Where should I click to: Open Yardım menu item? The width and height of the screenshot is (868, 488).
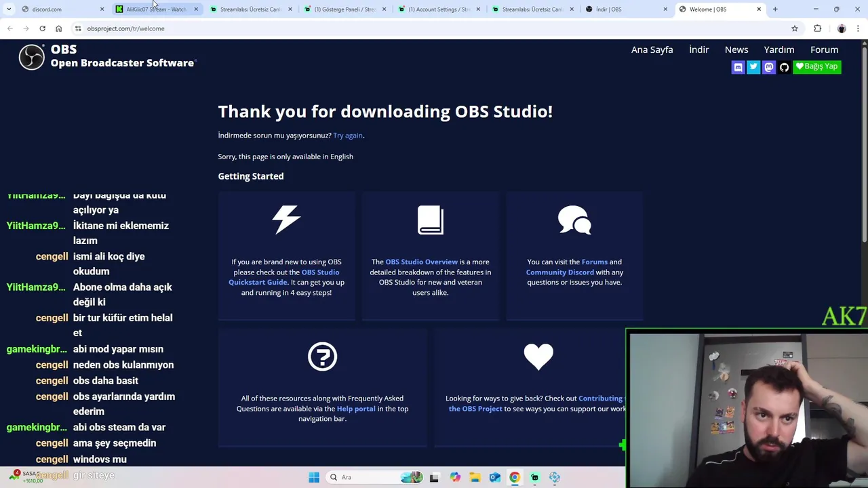click(x=779, y=49)
